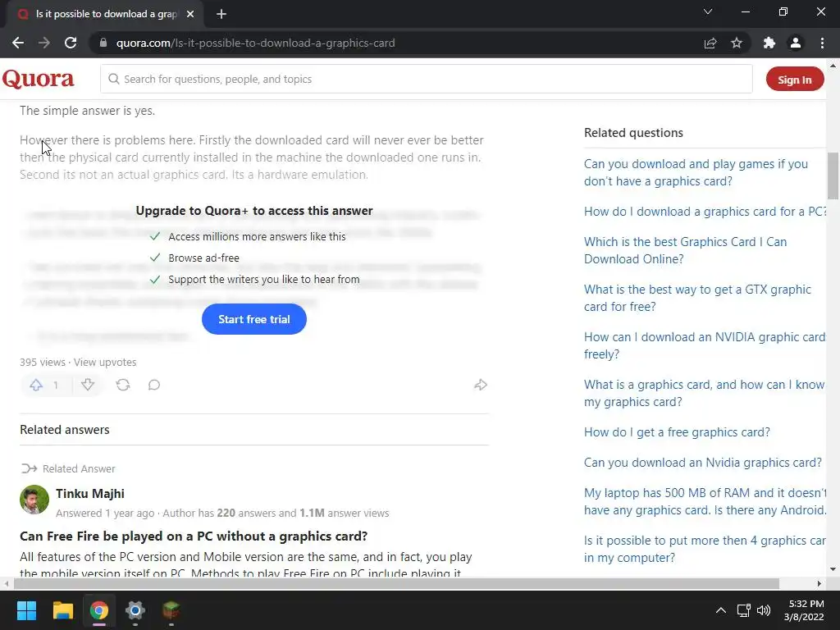
Task: Open 'What is the best way to get a GTX graphic card' link
Action: [x=697, y=298]
